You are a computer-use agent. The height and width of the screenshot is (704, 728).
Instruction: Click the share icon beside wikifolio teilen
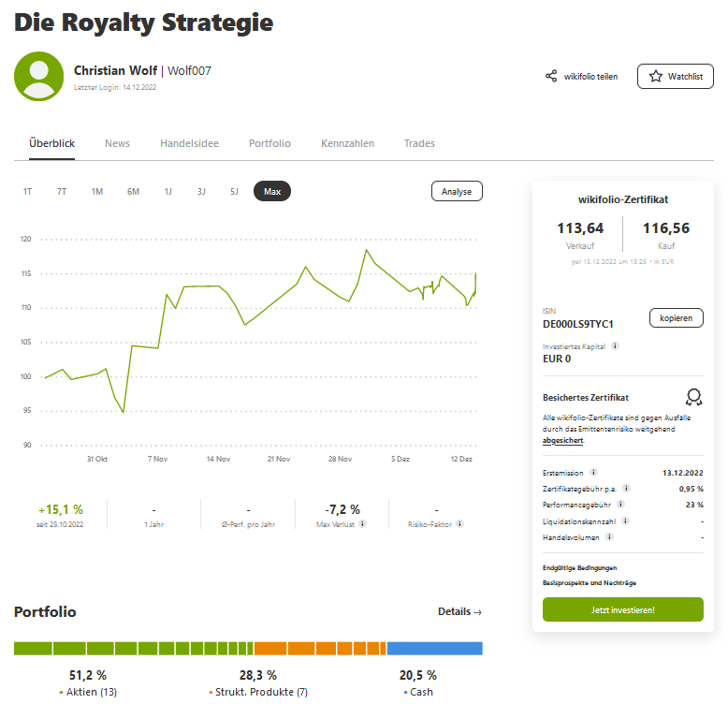551,77
